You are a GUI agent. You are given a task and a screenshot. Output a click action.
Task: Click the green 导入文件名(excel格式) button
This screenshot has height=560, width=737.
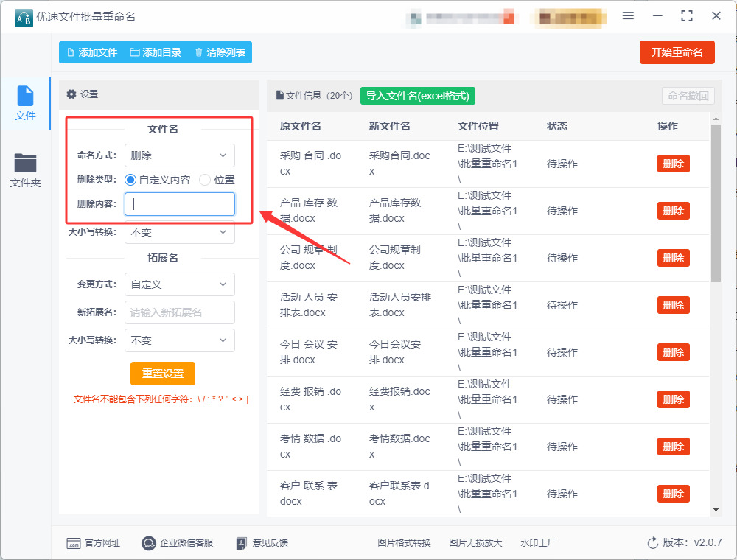tap(418, 96)
